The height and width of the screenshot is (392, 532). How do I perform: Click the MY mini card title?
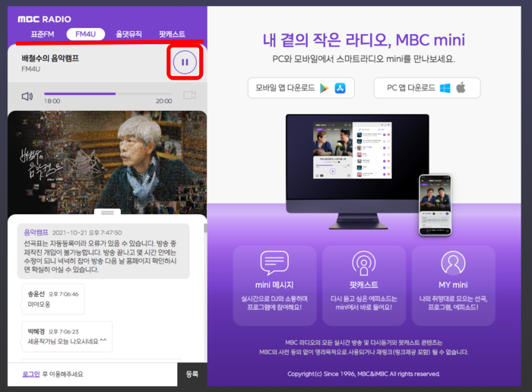453,285
